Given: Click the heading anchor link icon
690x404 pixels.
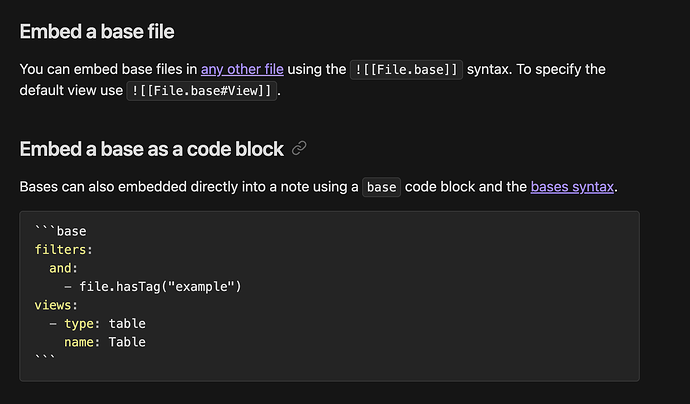Looking at the screenshot, I should point(299,149).
